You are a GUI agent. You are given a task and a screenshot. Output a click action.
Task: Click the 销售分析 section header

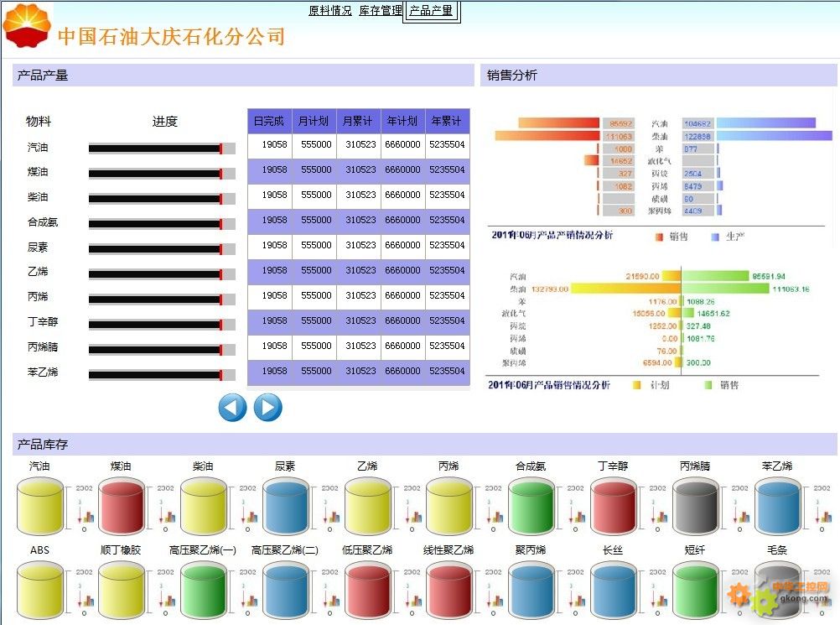point(659,75)
